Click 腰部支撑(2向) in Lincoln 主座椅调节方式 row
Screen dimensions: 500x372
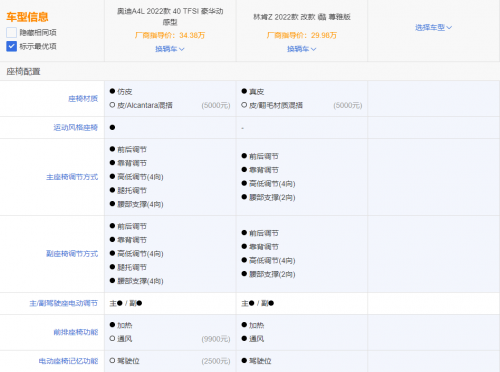(272, 198)
